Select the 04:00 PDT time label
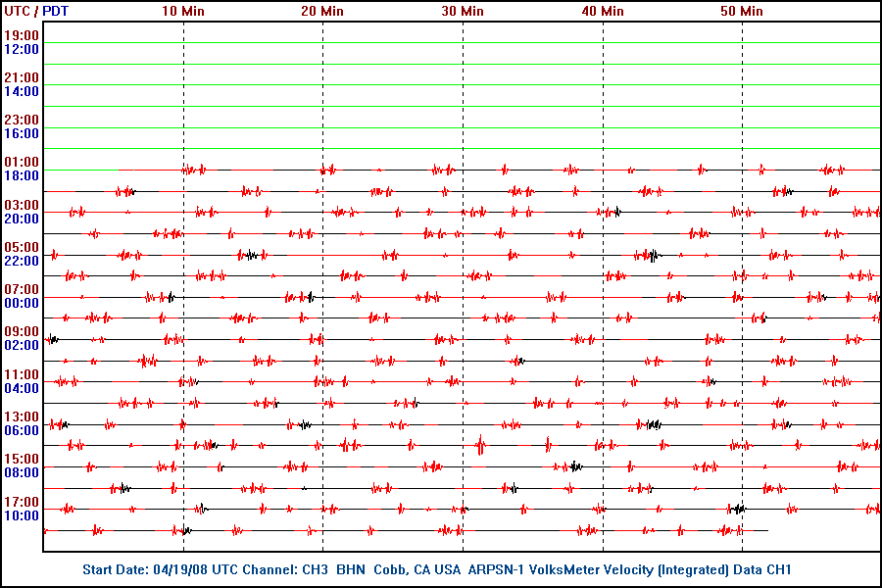Image resolution: width=882 pixels, height=588 pixels. tap(22, 388)
